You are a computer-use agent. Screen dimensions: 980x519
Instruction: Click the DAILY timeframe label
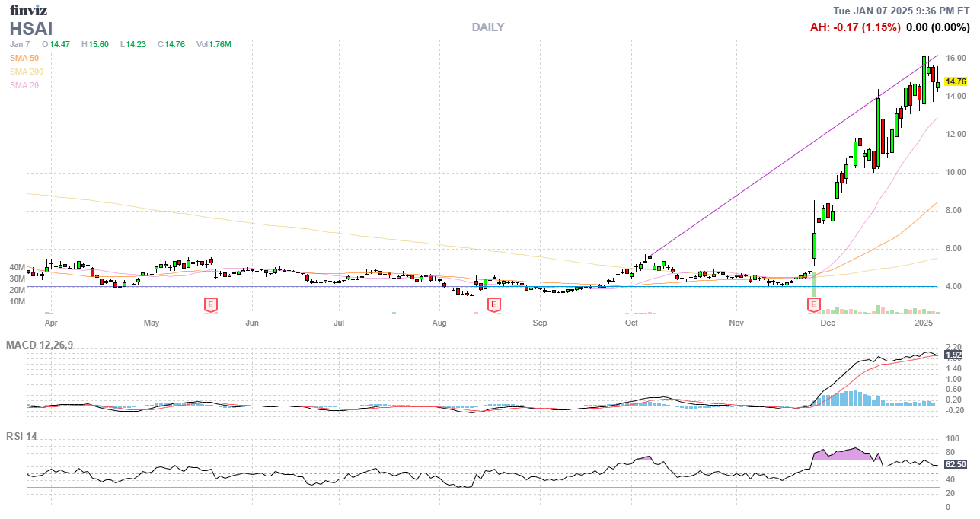pyautogui.click(x=487, y=27)
